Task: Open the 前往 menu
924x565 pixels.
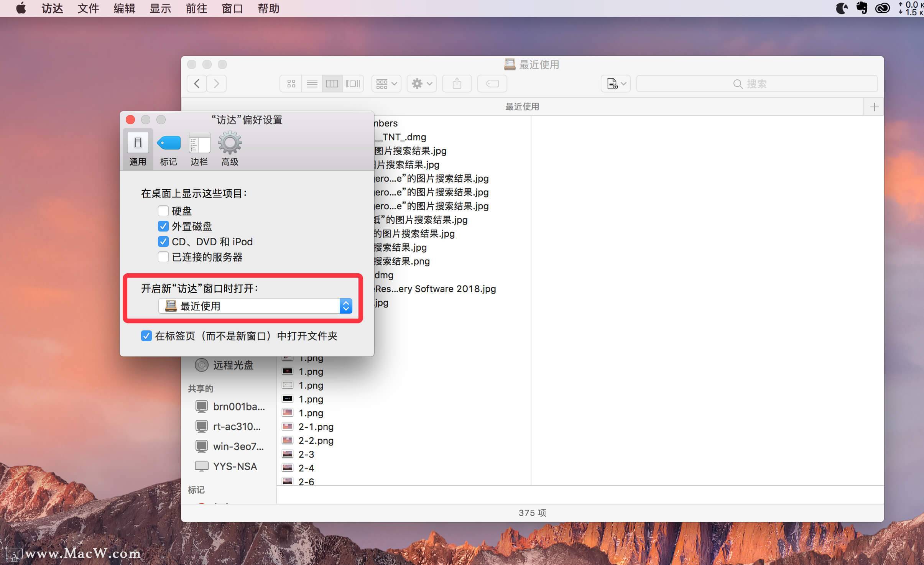Action: [196, 8]
